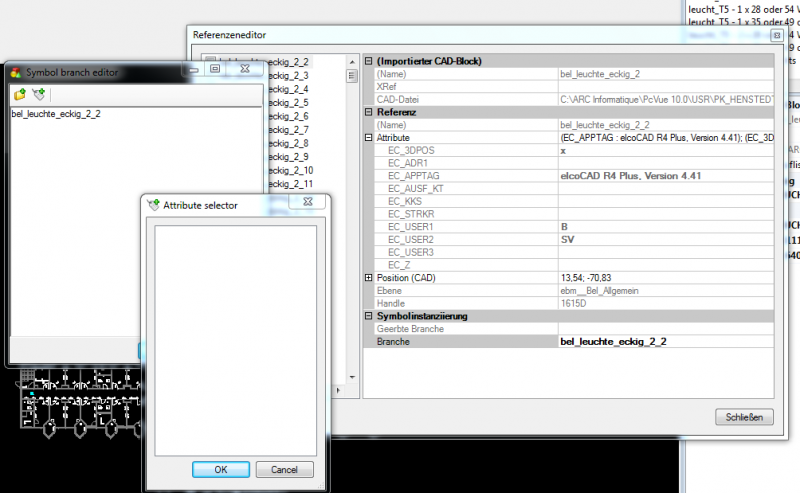Viewport: 800px width, 493px height.
Task: Expand the Position (CAD) property
Action: coord(368,278)
